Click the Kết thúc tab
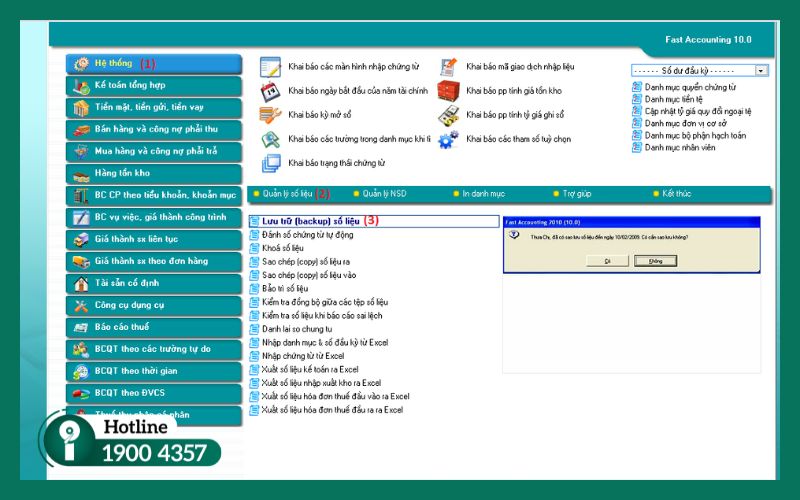This screenshot has height=500, width=800. [x=677, y=194]
